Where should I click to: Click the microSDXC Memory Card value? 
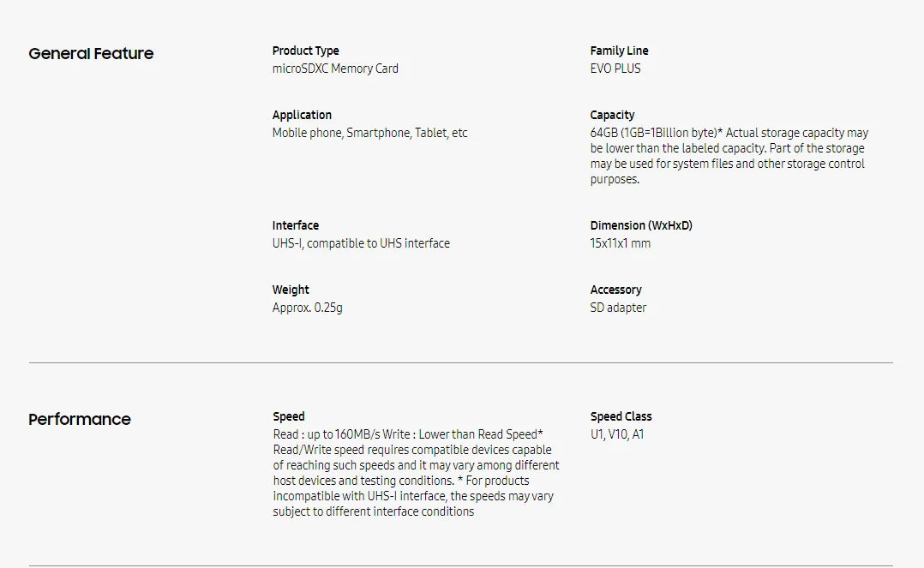[335, 69]
